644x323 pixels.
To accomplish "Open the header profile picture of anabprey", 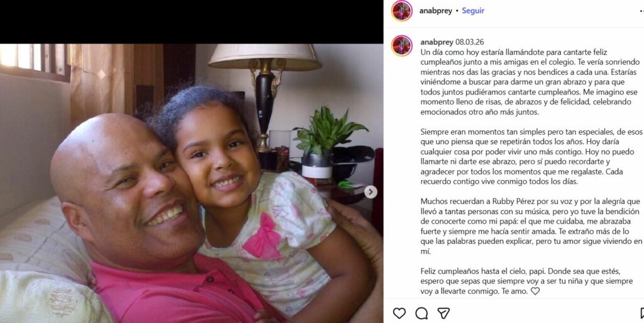I will (402, 11).
